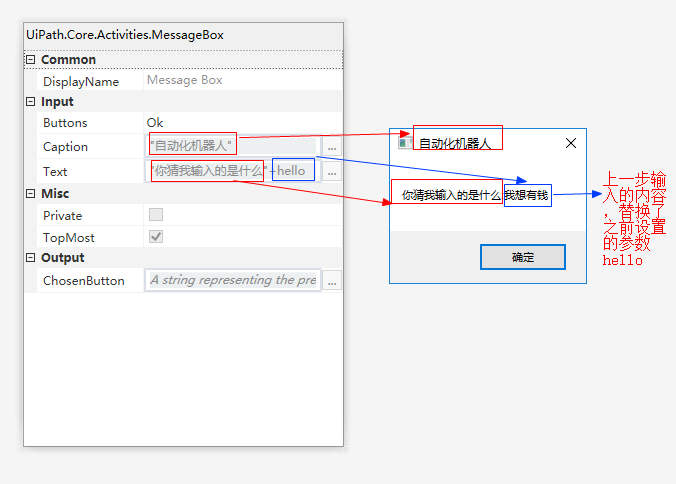Select the ChosenButton property label
This screenshot has height=484, width=676.
(x=84, y=281)
